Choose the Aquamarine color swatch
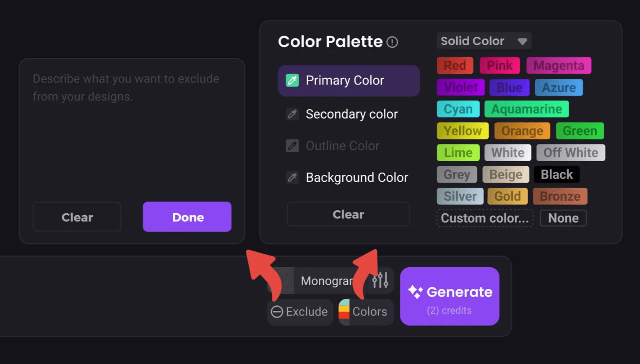640x364 pixels. [526, 109]
